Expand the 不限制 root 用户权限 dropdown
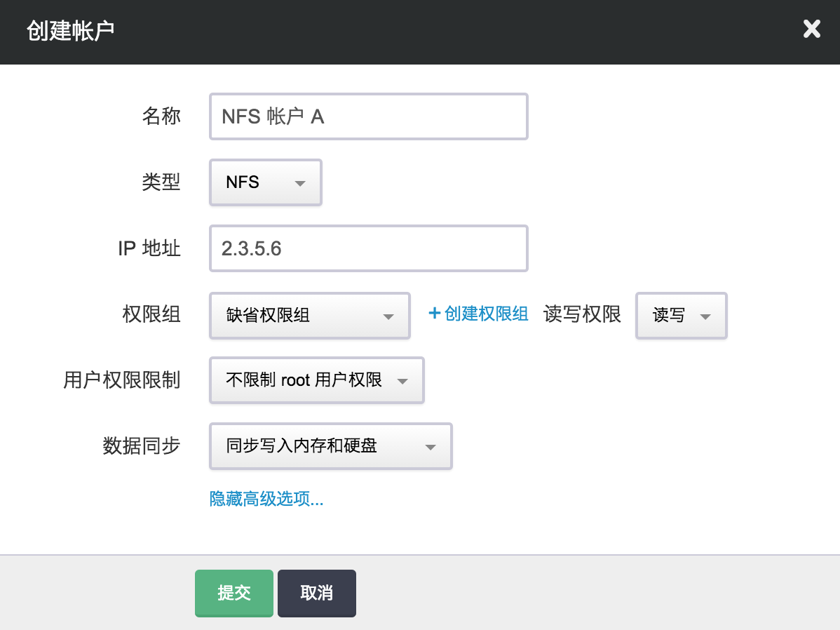This screenshot has height=630, width=840. pos(316,380)
